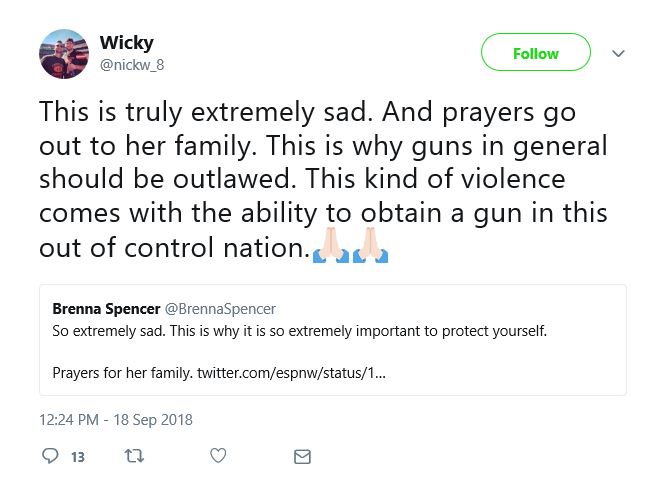Open the twitter.com/espnw/status link
The width and height of the screenshot is (661, 485).
pos(291,373)
